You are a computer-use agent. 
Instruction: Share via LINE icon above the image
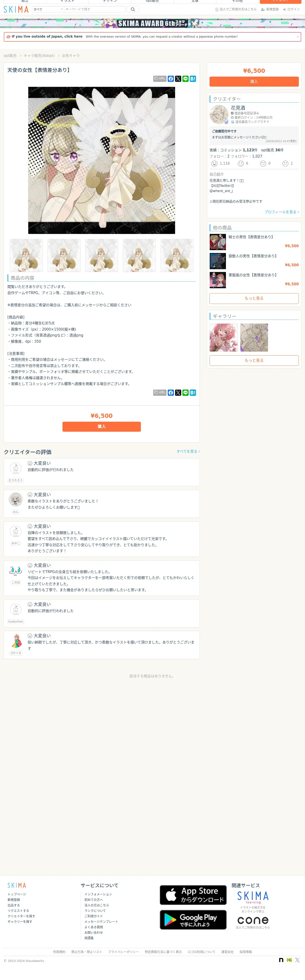click(x=185, y=79)
